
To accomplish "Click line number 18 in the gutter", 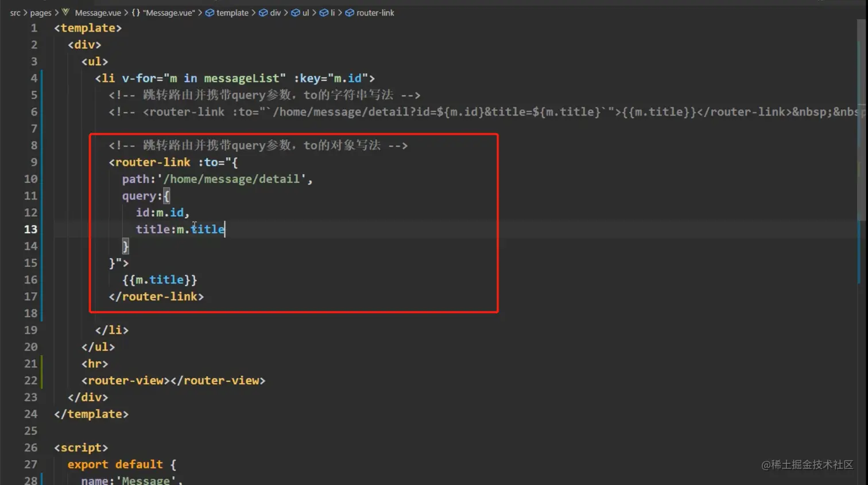I will [30, 313].
